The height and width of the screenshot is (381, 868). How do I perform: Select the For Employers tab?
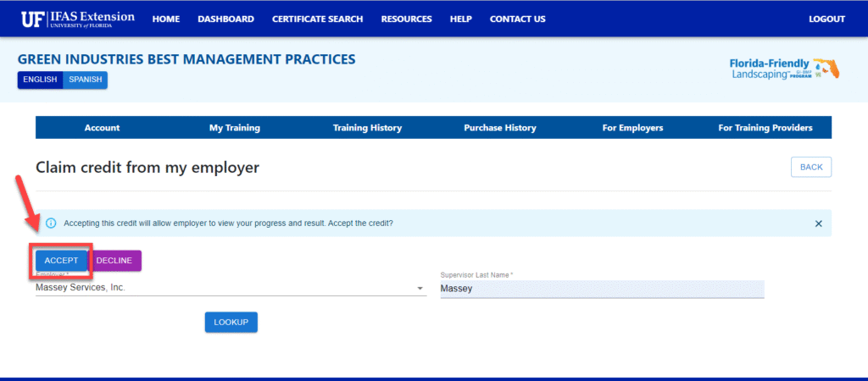point(632,128)
